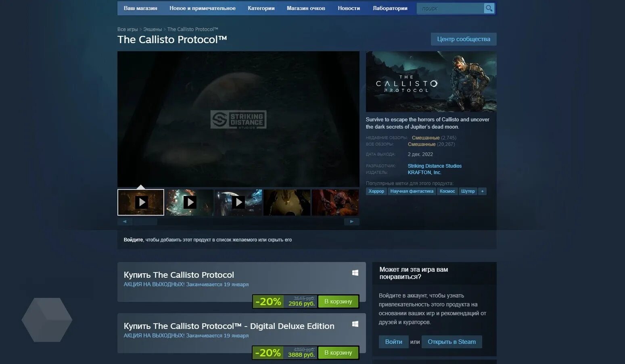This screenshot has height=364, width=625.
Task: Play the third trailer thumbnail
Action: pos(238,202)
